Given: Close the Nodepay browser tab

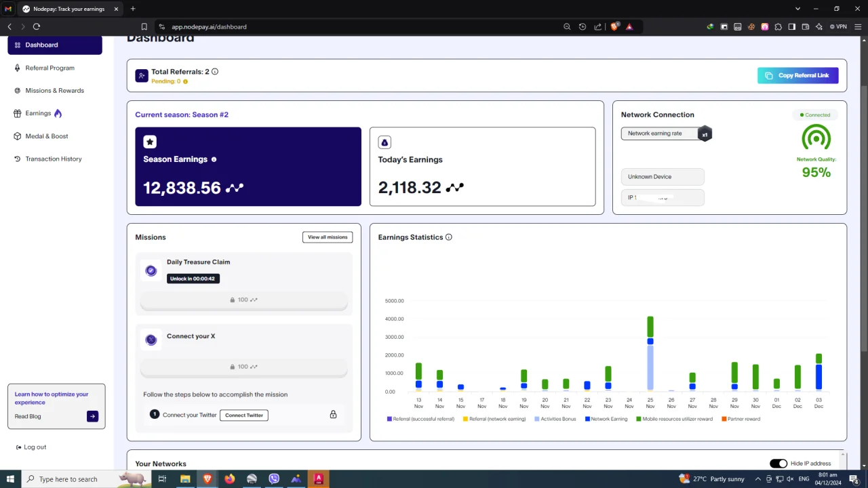Looking at the screenshot, I should (116, 9).
